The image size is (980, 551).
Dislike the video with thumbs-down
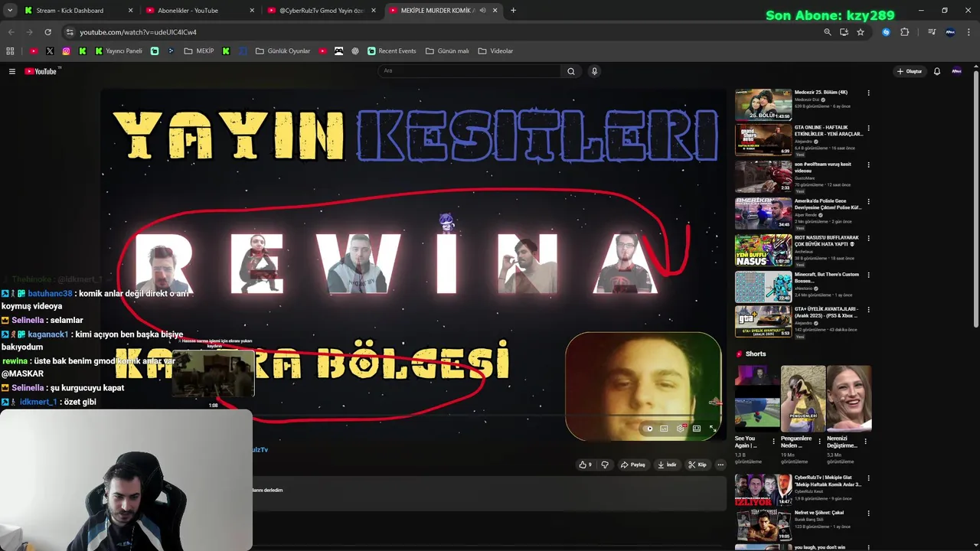(x=605, y=465)
